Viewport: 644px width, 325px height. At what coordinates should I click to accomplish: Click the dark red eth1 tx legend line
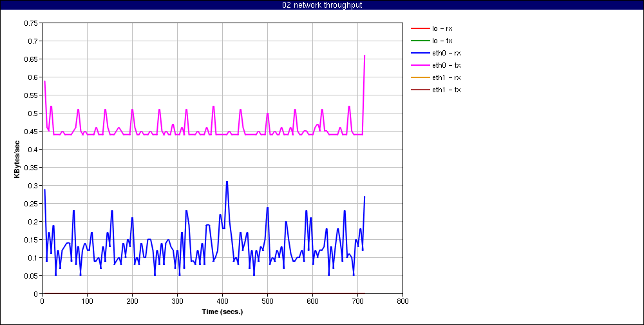(419, 89)
